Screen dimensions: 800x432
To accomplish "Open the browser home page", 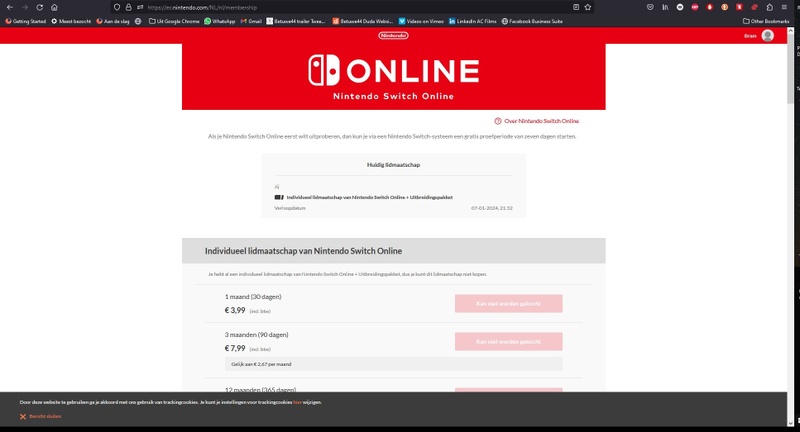I will coord(54,7).
